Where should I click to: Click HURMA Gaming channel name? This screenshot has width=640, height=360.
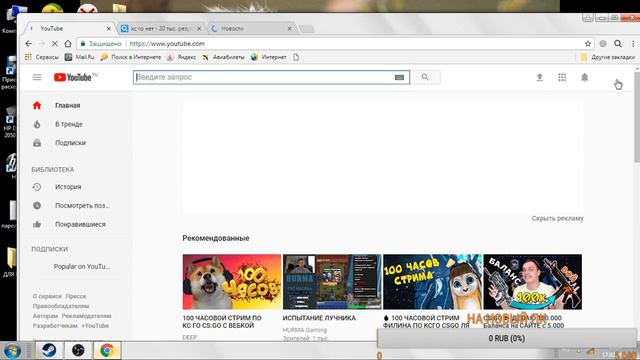(x=304, y=330)
